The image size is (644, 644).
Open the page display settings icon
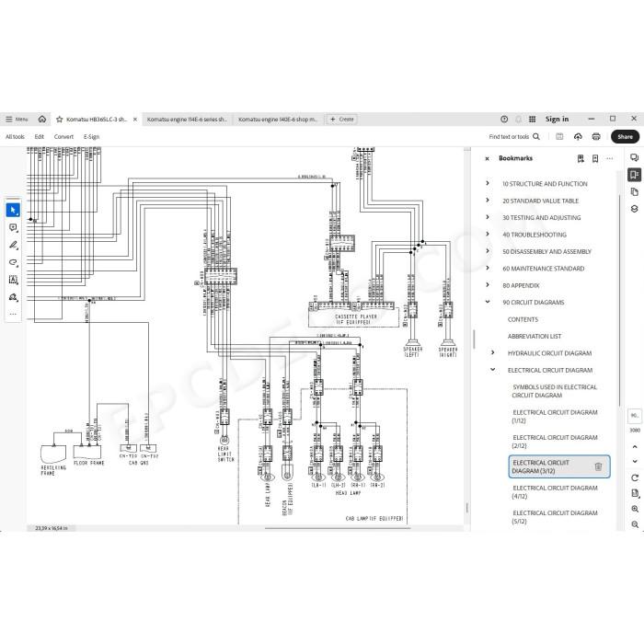[x=635, y=493]
